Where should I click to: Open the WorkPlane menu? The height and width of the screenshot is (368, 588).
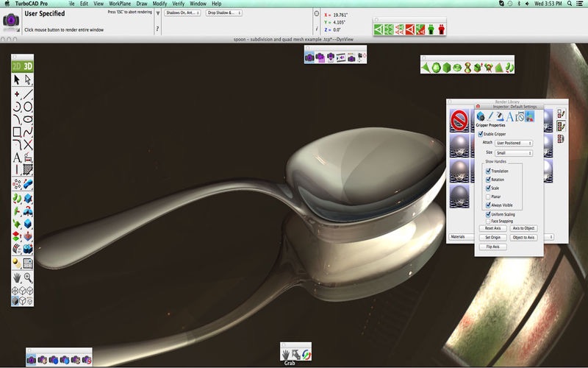click(x=120, y=4)
